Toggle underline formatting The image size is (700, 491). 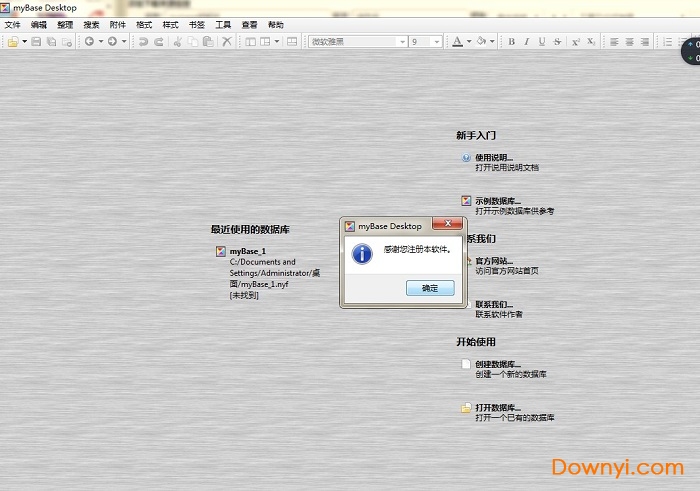(542, 42)
